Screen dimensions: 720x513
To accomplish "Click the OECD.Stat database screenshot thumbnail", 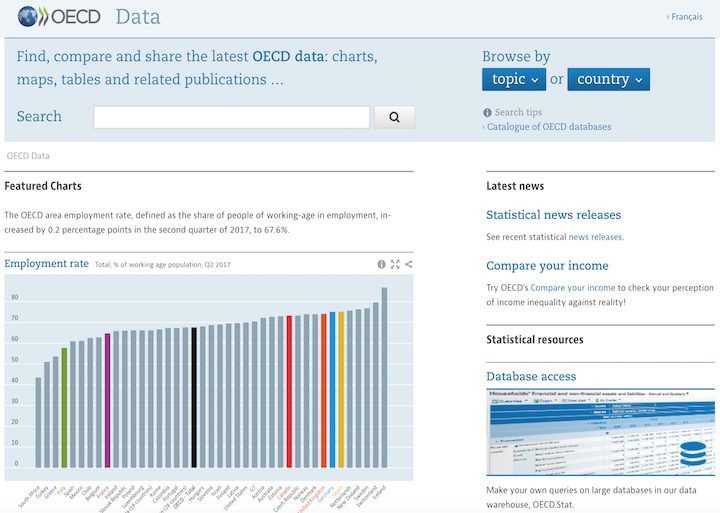I will point(600,433).
